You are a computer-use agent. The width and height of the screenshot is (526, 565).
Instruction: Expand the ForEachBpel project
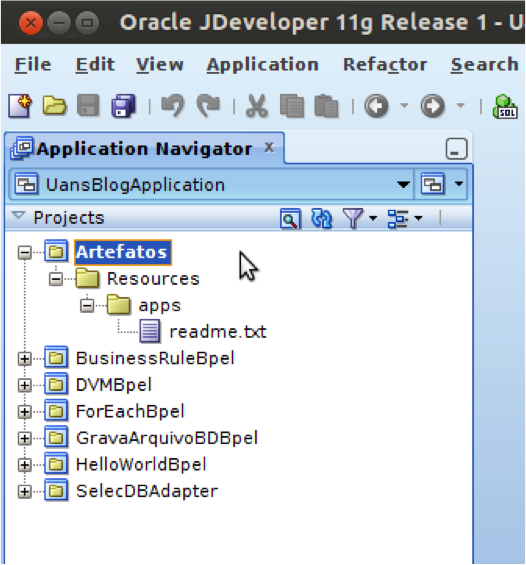pyautogui.click(x=24, y=412)
